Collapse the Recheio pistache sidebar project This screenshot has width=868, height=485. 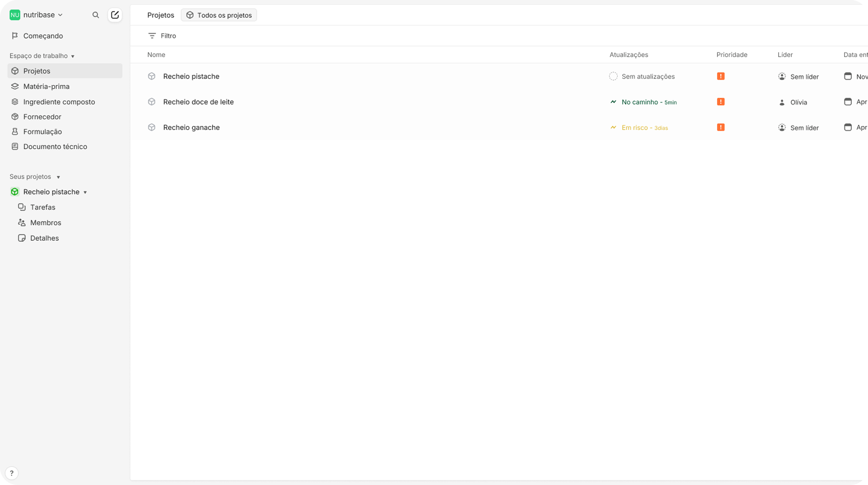pyautogui.click(x=85, y=192)
